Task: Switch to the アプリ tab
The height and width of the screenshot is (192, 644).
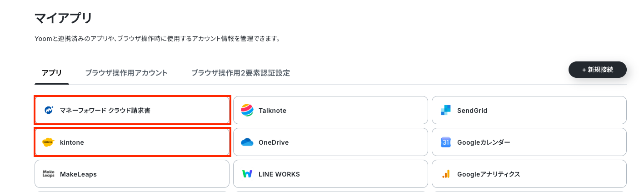Action: (52, 73)
